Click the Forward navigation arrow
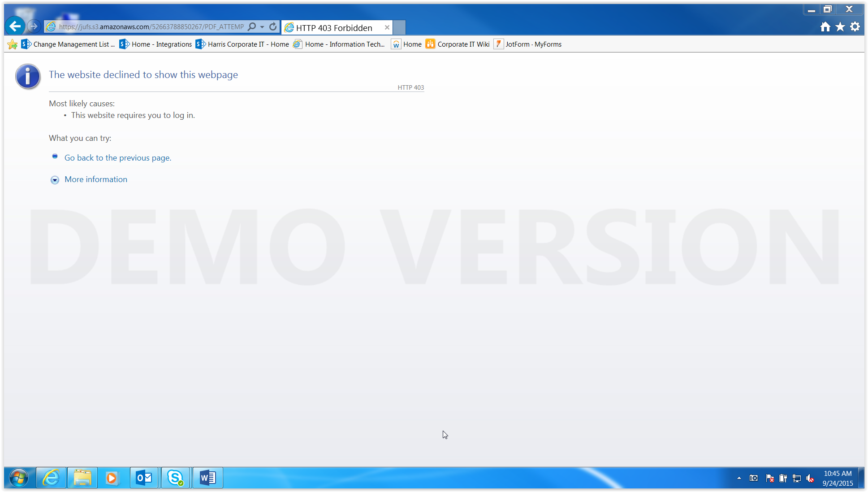The height and width of the screenshot is (492, 868). (x=34, y=26)
